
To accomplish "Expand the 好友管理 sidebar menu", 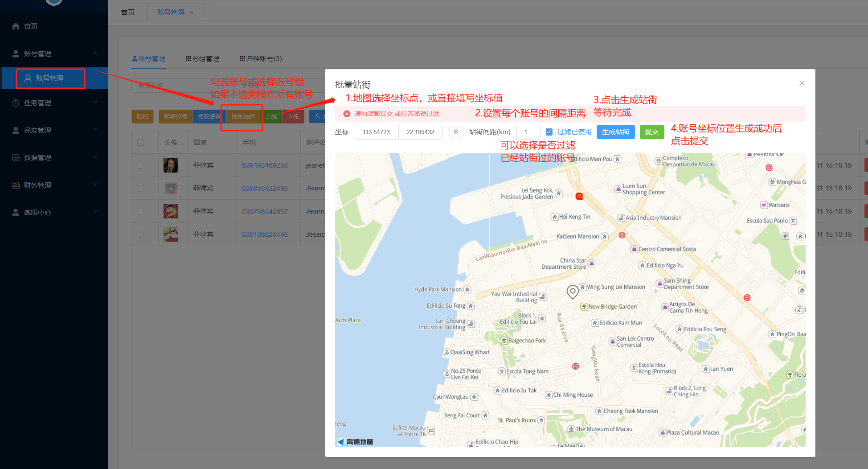I will click(x=53, y=131).
